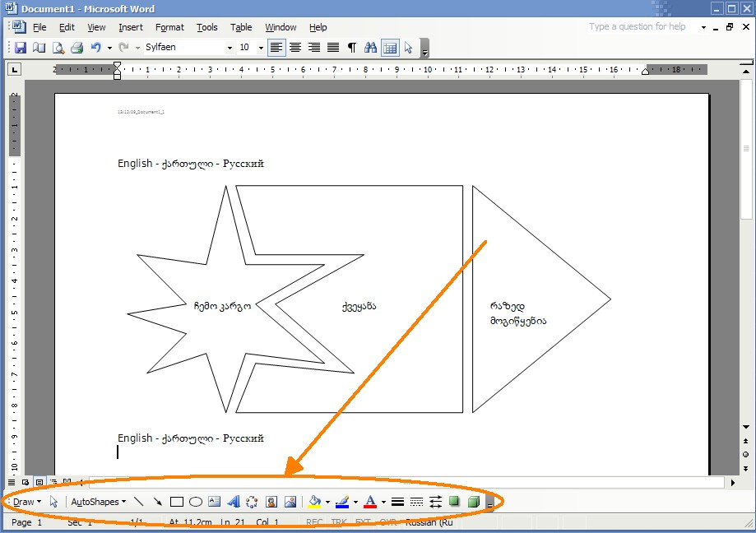Click the Print icon in toolbar
This screenshot has height=533, width=756.
[77, 48]
